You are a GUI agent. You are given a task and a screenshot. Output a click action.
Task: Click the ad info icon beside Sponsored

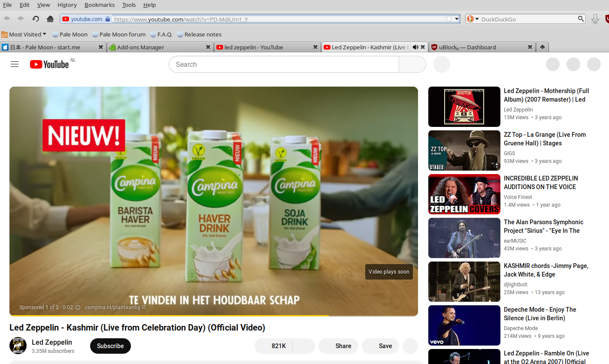(x=78, y=307)
